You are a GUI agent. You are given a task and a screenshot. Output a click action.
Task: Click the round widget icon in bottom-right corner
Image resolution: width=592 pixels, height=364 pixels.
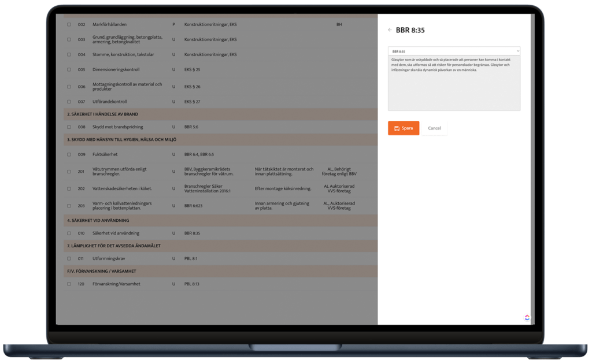(x=527, y=317)
